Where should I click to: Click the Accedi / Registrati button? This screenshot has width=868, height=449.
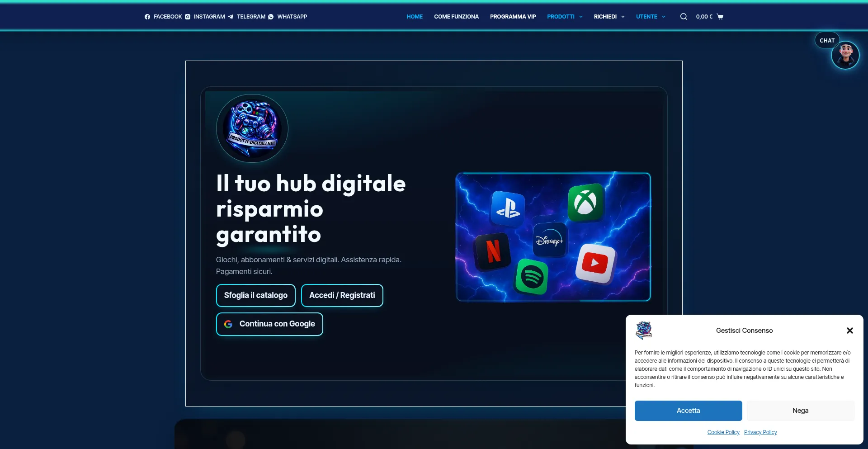point(342,295)
